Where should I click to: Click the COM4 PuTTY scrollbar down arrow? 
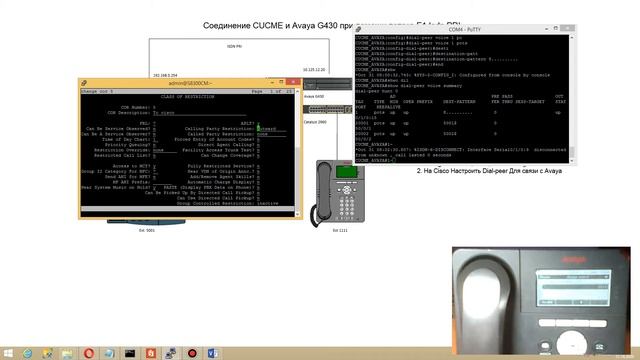tap(571, 160)
